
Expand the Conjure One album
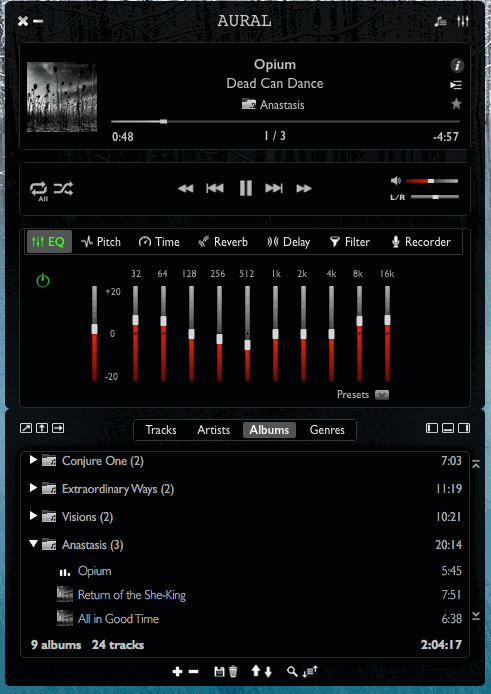pos(33,460)
